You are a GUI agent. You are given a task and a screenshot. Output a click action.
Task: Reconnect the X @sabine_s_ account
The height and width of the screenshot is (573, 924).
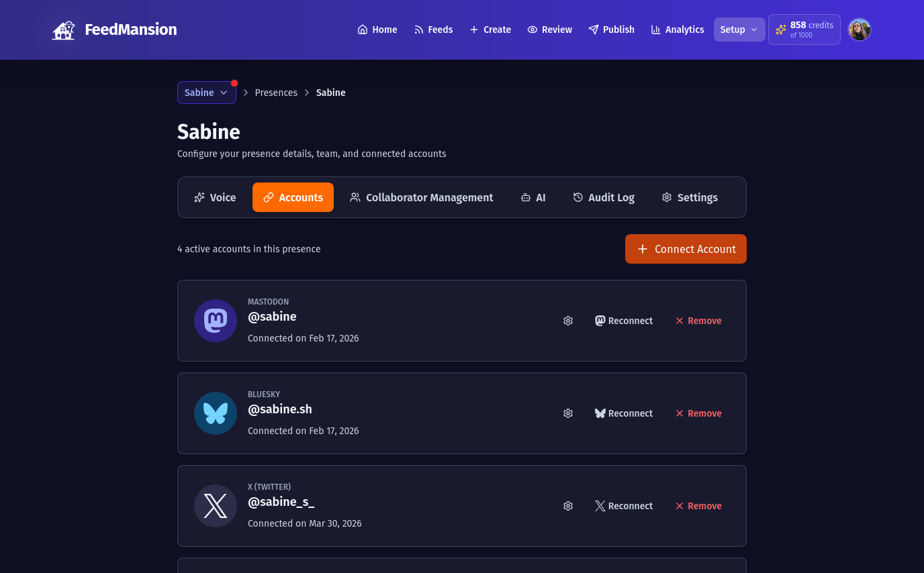(x=624, y=506)
